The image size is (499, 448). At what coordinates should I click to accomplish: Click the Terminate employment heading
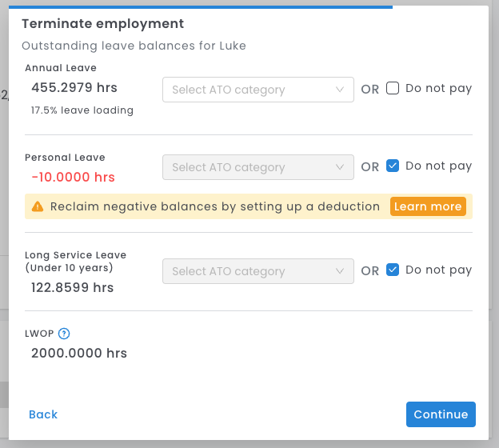(102, 24)
